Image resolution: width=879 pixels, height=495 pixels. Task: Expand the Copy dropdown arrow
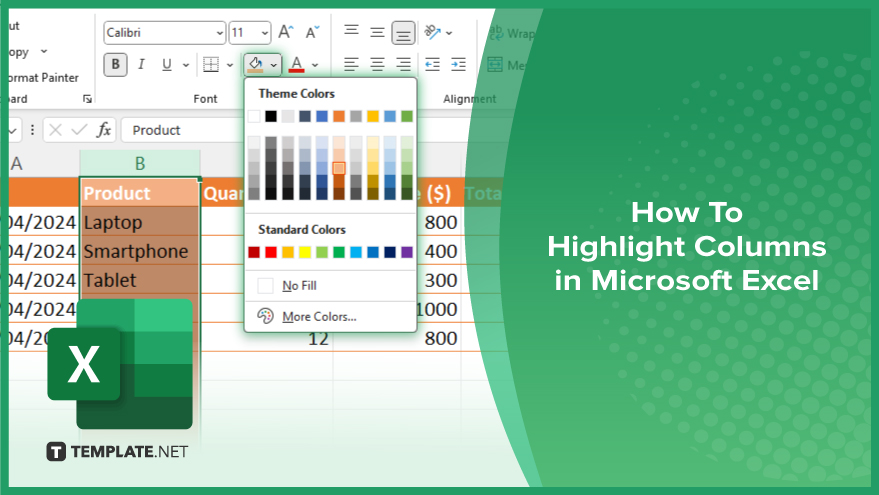point(44,52)
